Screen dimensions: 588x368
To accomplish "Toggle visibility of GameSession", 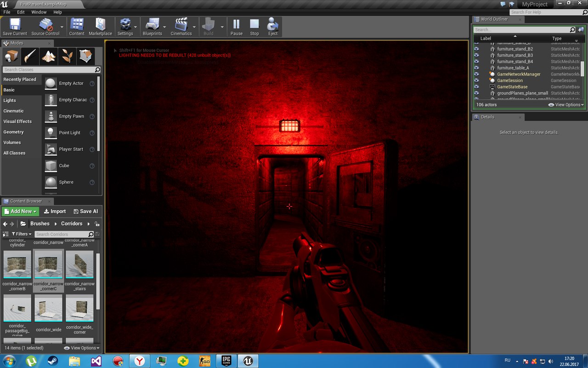I will [476, 80].
